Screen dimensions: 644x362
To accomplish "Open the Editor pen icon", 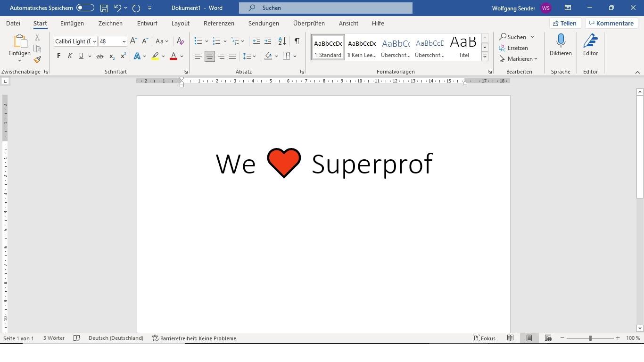I will pos(590,41).
